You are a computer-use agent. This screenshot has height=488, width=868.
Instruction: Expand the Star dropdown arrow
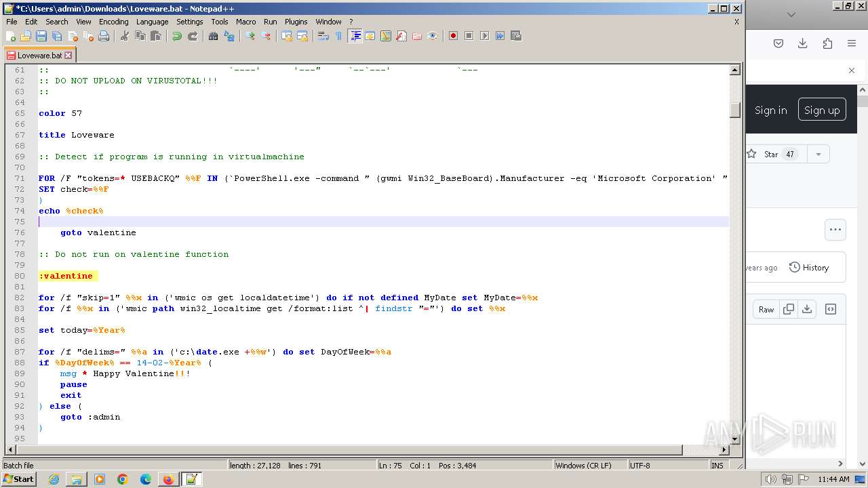818,154
